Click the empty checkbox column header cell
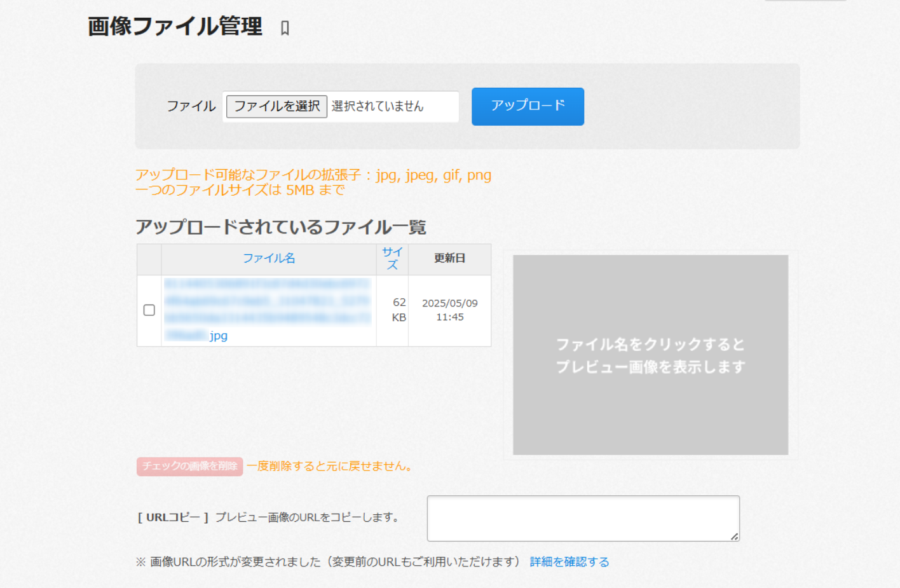 (149, 259)
